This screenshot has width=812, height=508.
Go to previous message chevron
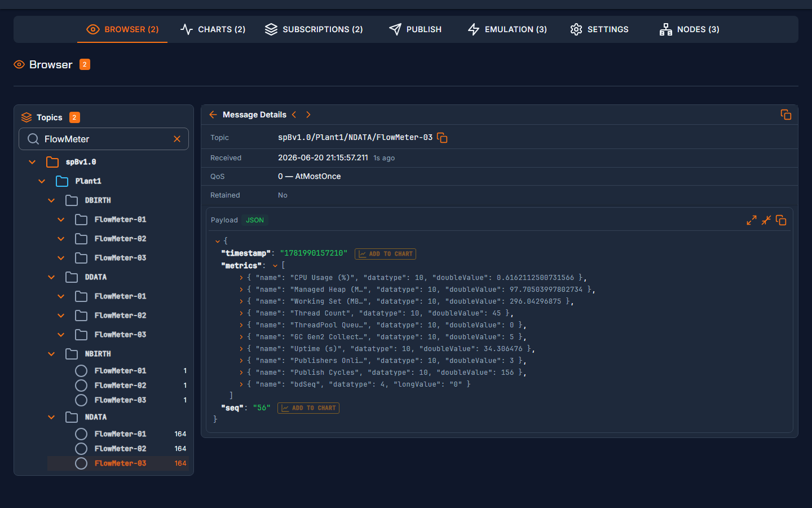294,115
